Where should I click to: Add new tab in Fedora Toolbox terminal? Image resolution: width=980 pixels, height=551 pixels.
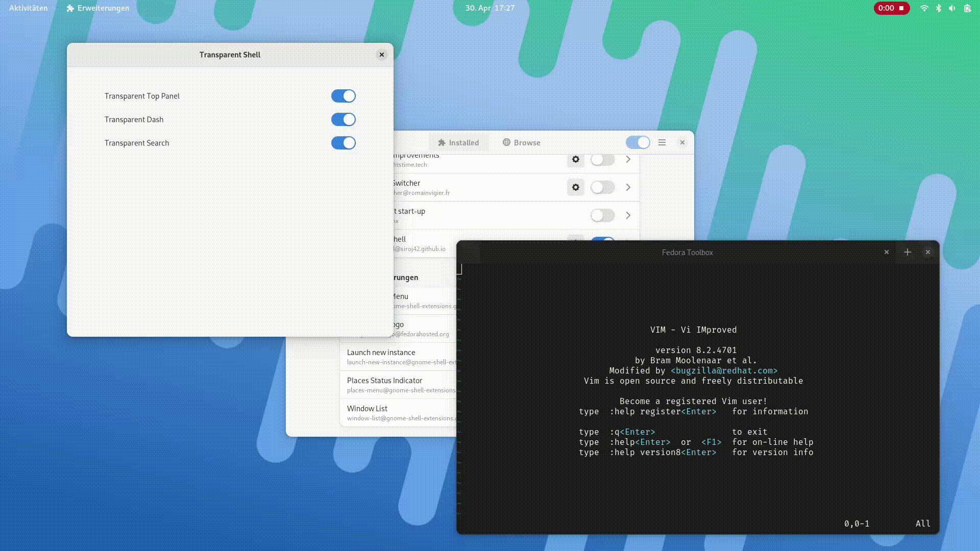click(907, 252)
